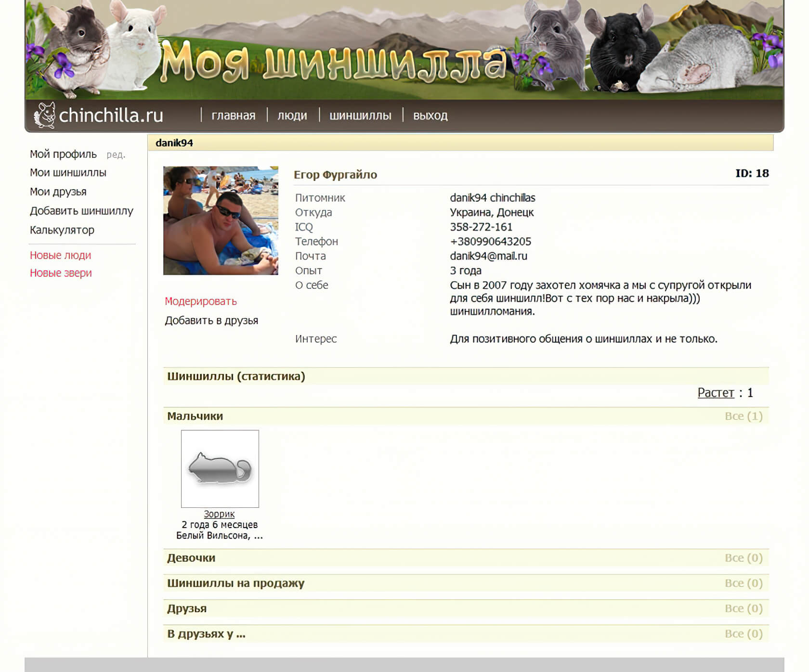The image size is (809, 672).
Task: Click the Модерировать link under photo
Action: [x=200, y=301]
